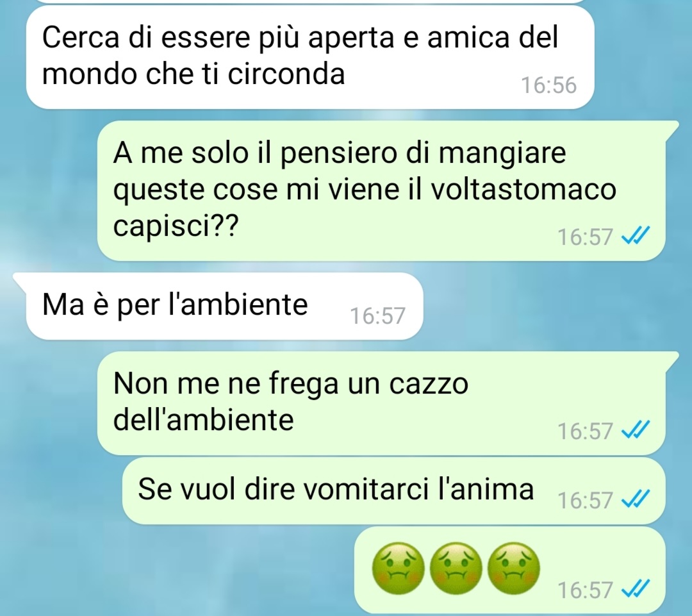Tap the middle nauseated face emoji
This screenshot has width=692, height=616.
coord(456,569)
